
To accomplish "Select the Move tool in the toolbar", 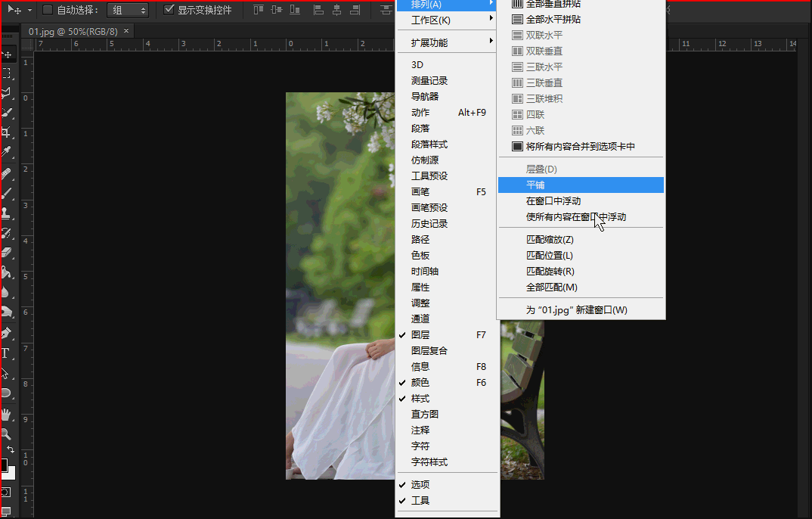I will 8,55.
